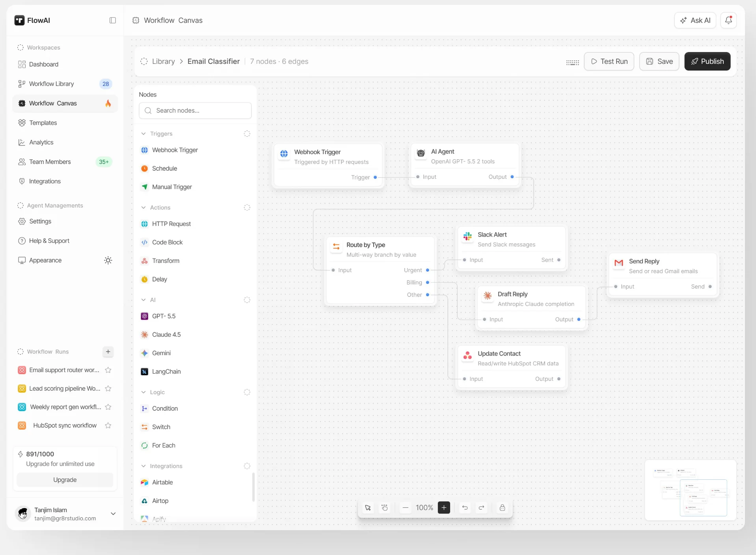The width and height of the screenshot is (756, 555).
Task: Open Workflow Library in the sidebar
Action: [65, 84]
